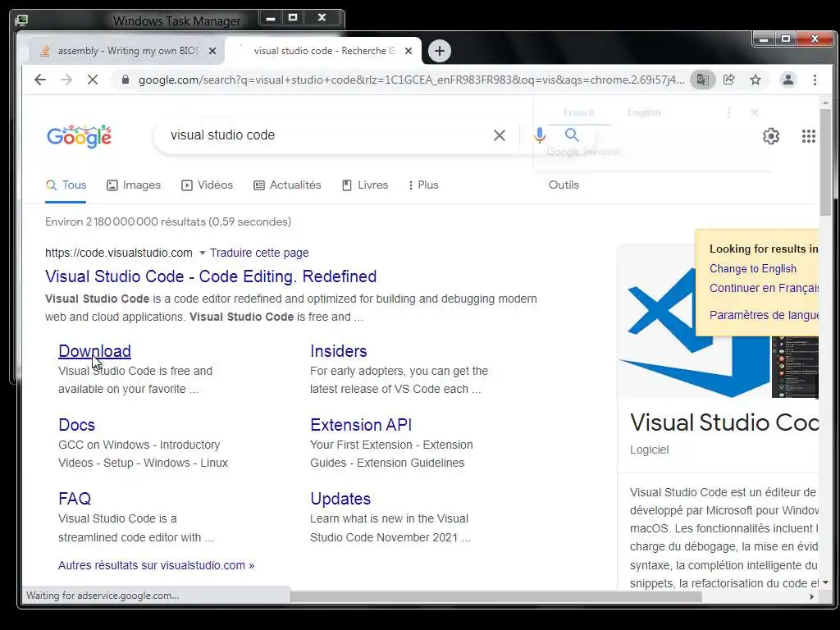Select English in the translate popup
This screenshot has height=630, width=840.
[644, 112]
